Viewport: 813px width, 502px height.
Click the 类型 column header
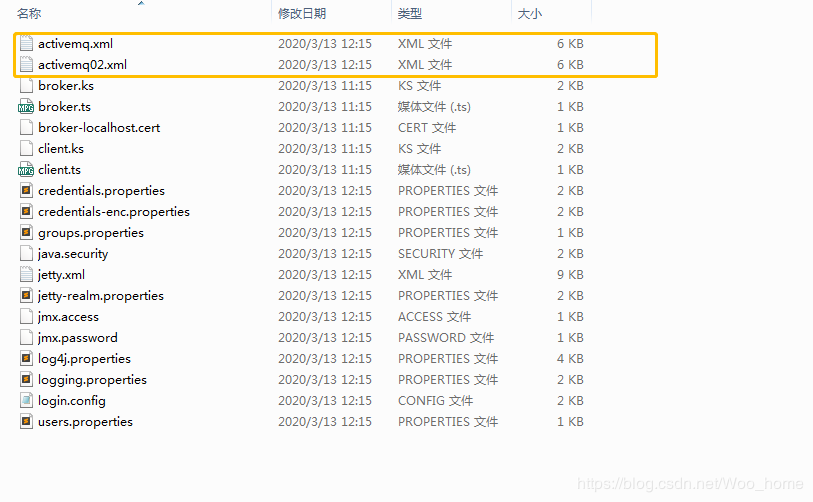click(x=410, y=14)
